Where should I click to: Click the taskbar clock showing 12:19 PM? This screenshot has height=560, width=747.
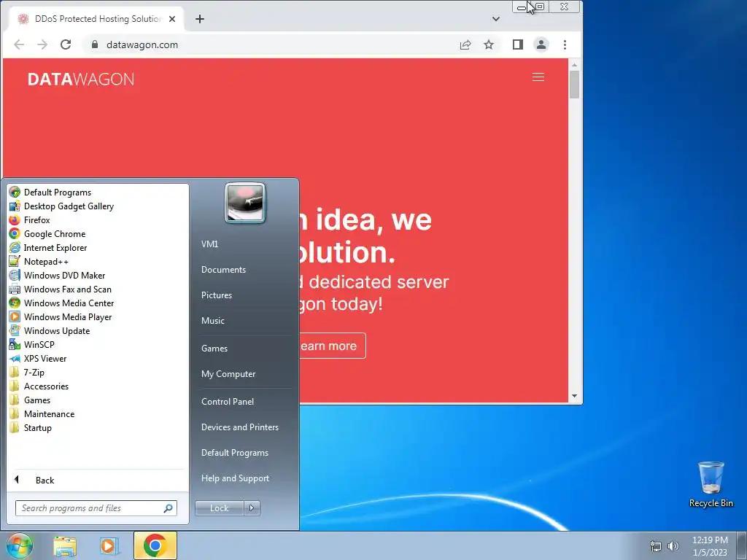tap(710, 546)
